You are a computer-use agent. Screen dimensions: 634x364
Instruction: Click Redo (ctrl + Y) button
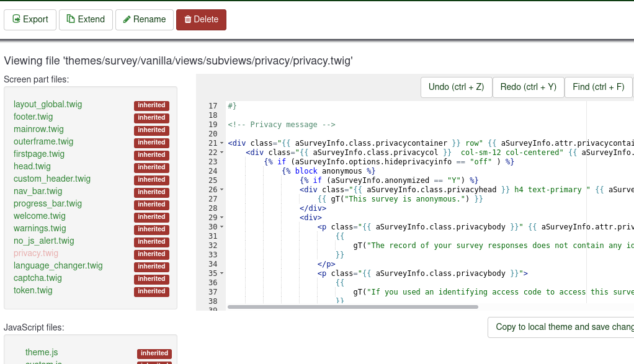coord(528,87)
